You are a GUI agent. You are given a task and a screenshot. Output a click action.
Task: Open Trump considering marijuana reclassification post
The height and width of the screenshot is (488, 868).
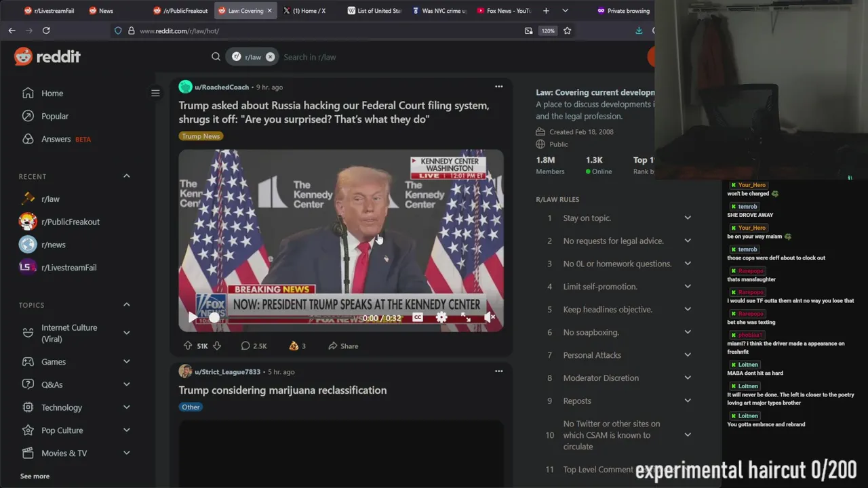[283, 390]
